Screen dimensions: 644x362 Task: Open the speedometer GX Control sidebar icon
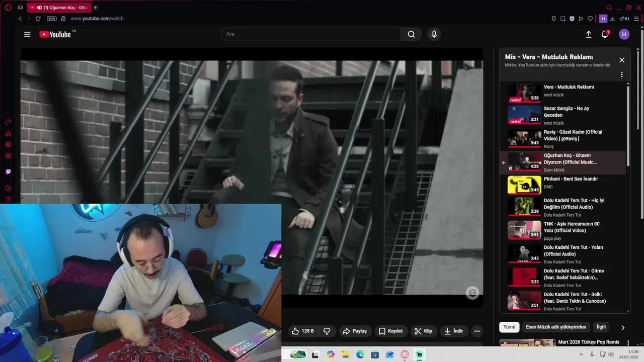pos(8,122)
